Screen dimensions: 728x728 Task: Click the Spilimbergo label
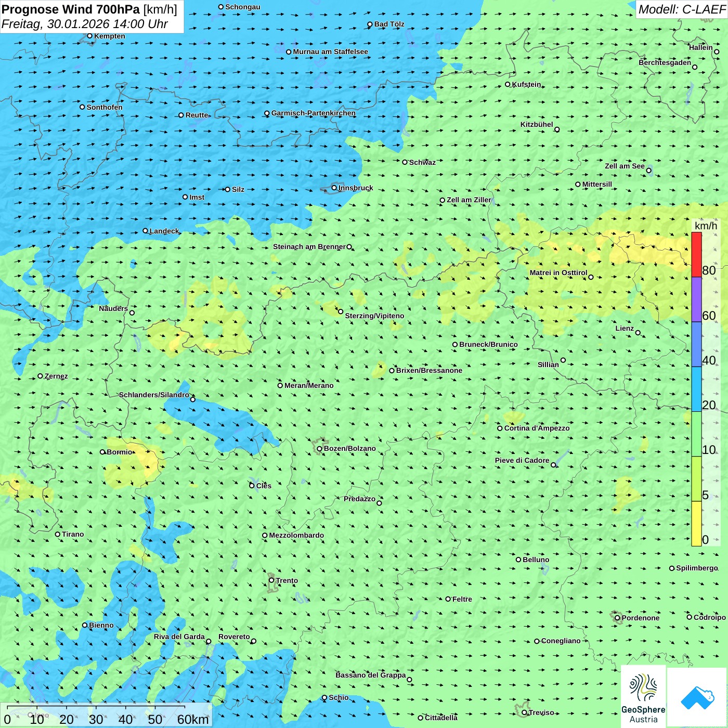pos(697,568)
